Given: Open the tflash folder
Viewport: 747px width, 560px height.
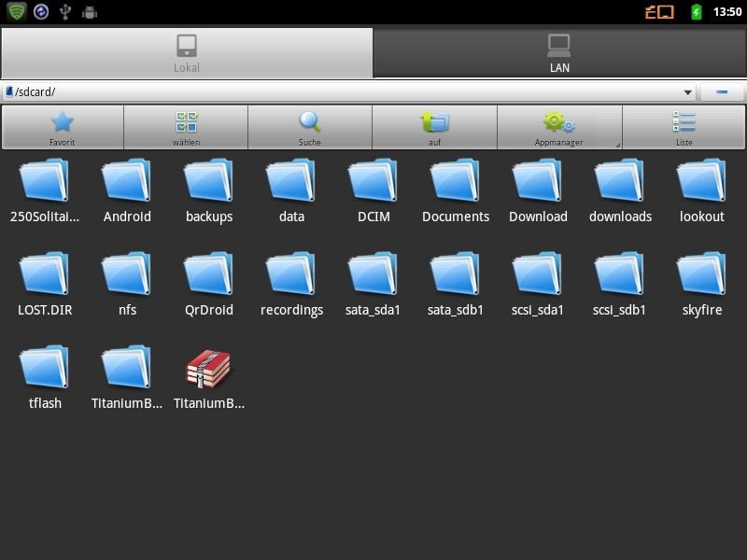Looking at the screenshot, I should (45, 378).
